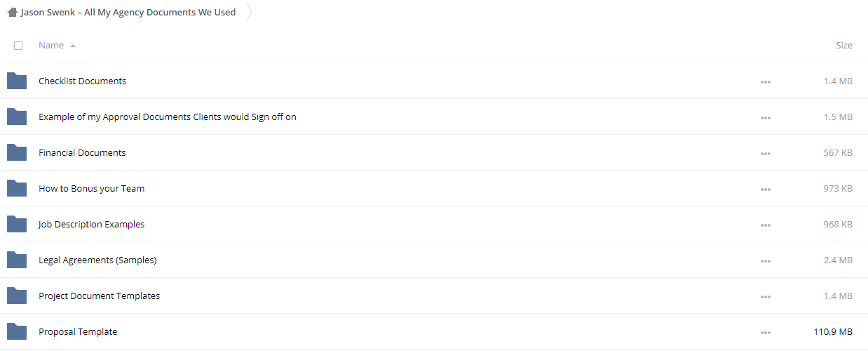Sort the list by Name column
This screenshot has width=868, height=351.
[x=51, y=46]
